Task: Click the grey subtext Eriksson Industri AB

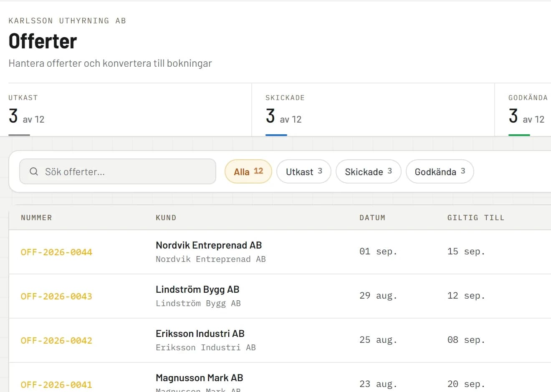Action: pyautogui.click(x=206, y=348)
